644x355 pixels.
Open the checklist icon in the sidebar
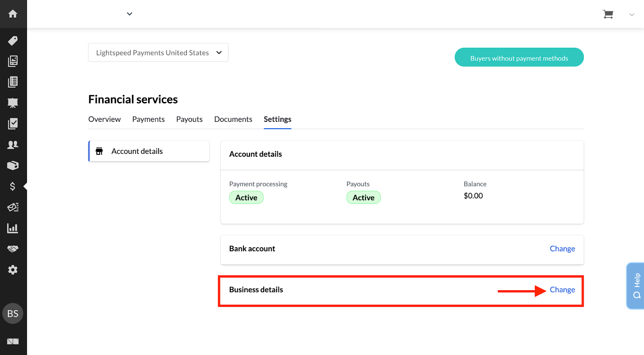click(x=13, y=124)
